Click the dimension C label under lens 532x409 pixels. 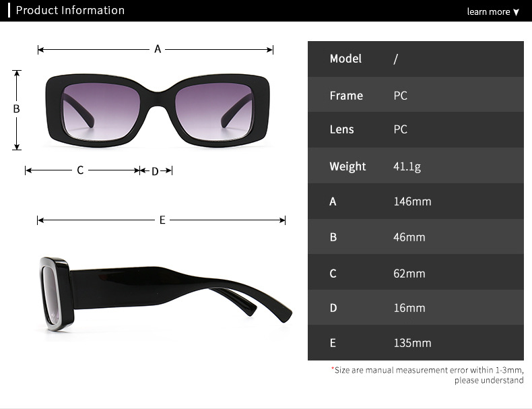(x=80, y=170)
